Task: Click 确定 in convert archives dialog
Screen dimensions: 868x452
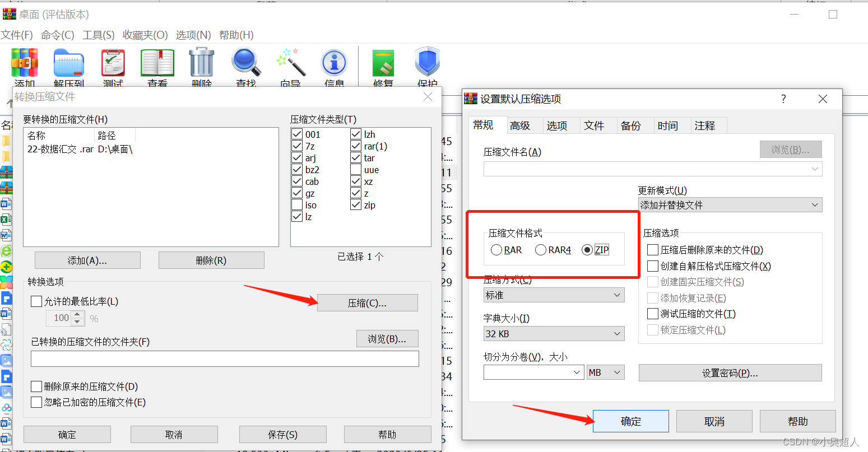Action: coord(67,435)
